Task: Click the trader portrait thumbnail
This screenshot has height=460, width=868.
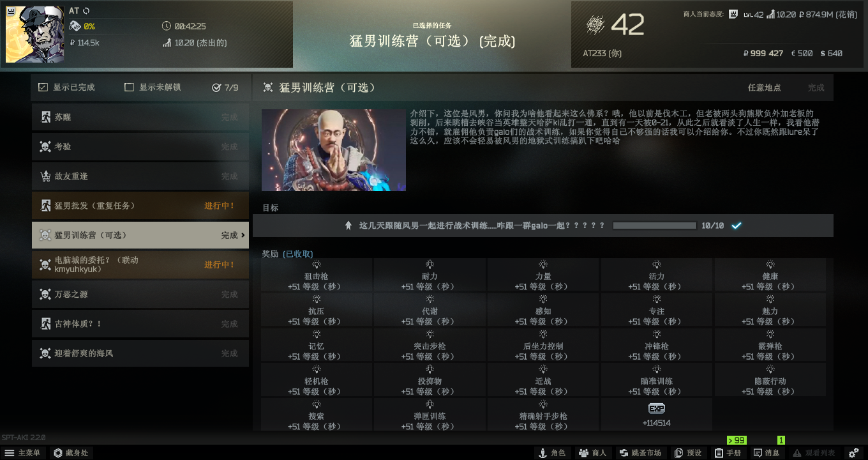Action: (x=334, y=150)
